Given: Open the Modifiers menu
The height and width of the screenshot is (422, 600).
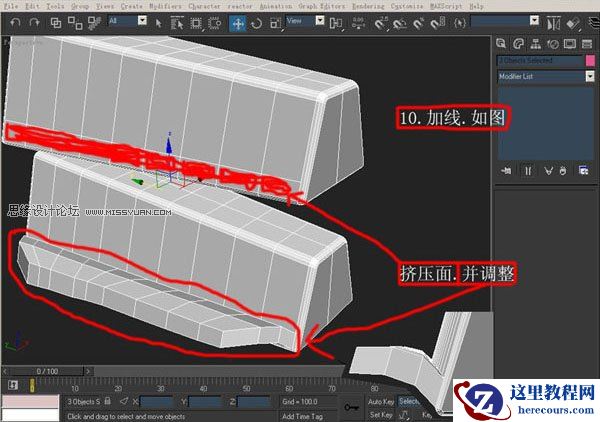Looking at the screenshot, I should coord(165,6).
